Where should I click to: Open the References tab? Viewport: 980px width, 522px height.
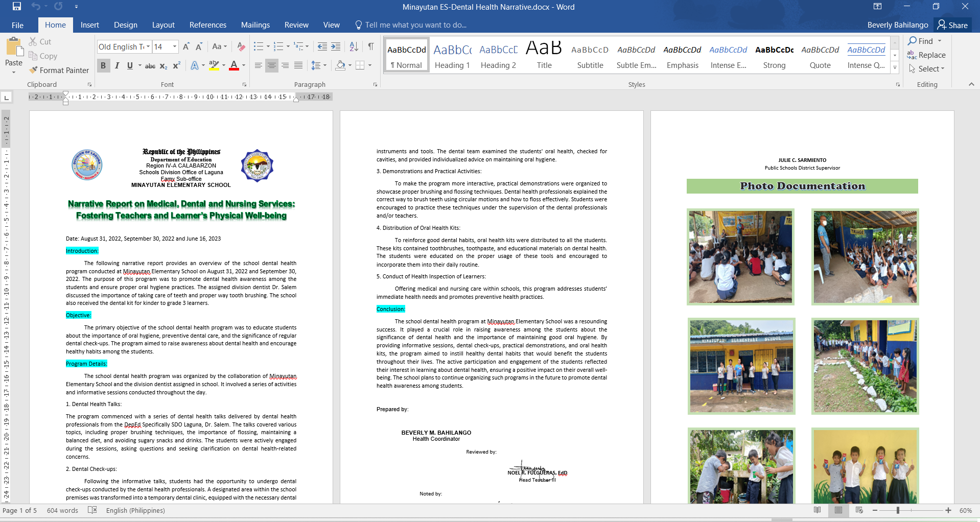[208, 25]
